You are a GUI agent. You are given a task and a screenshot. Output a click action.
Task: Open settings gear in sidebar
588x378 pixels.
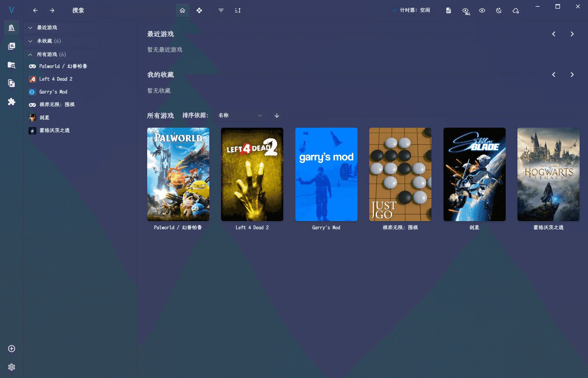coord(11,367)
